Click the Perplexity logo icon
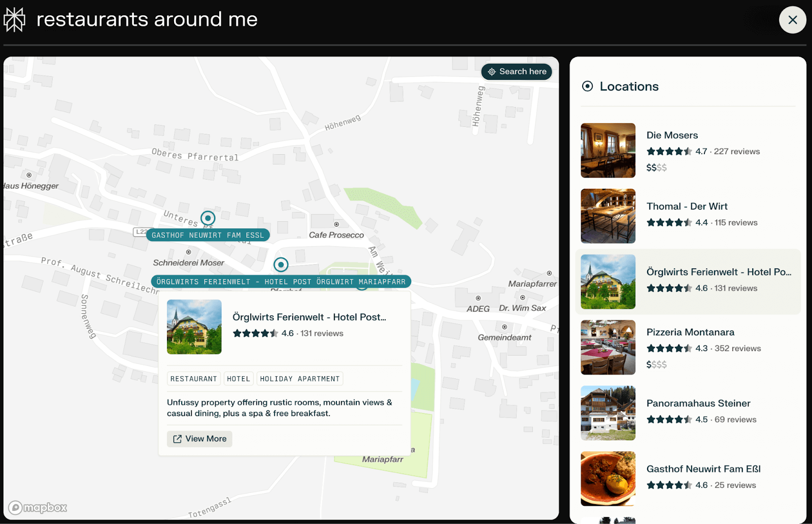This screenshot has height=524, width=812. click(x=14, y=20)
